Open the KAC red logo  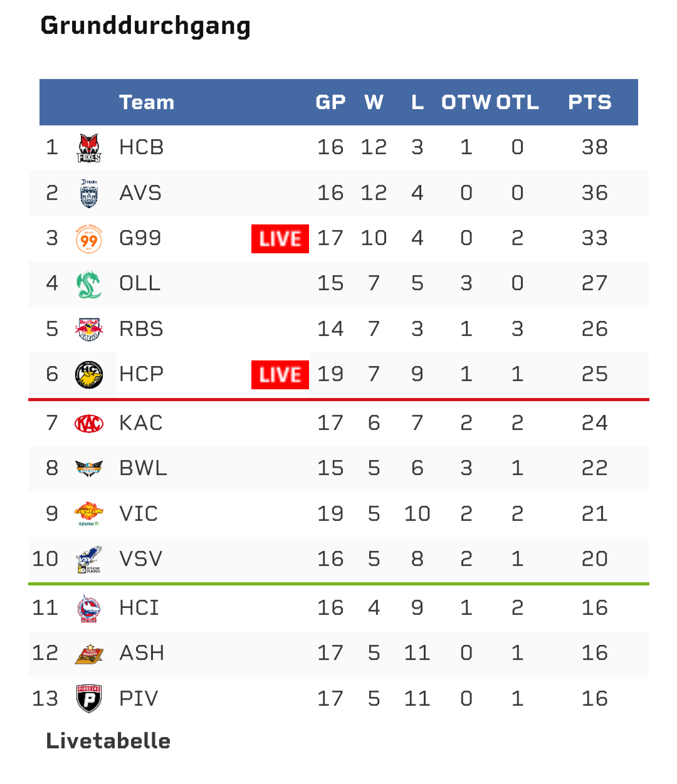[x=89, y=424]
